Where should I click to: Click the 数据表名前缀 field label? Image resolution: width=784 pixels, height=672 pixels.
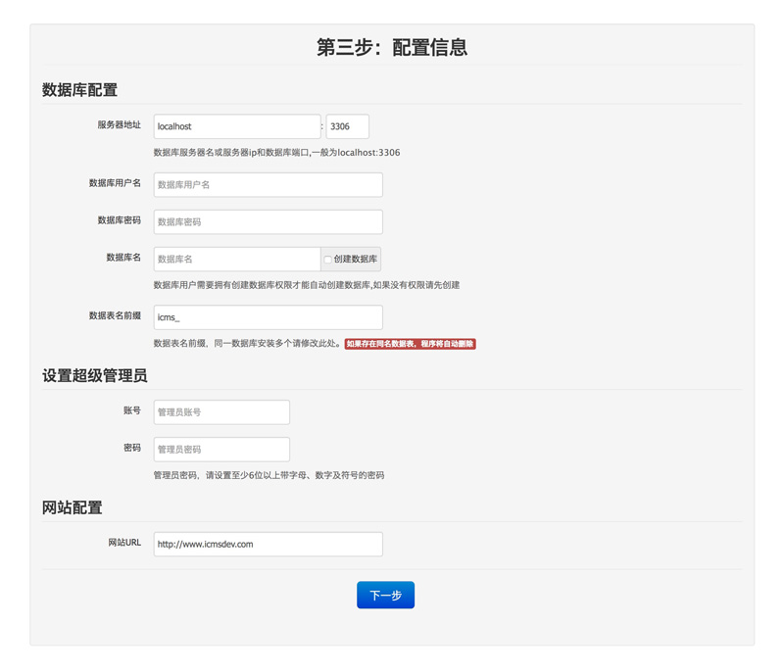tap(115, 316)
